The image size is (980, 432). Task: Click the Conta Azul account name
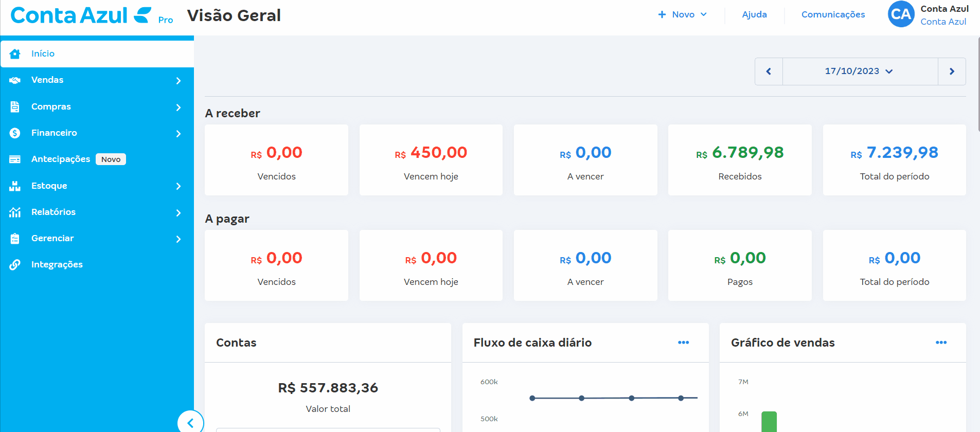point(945,9)
